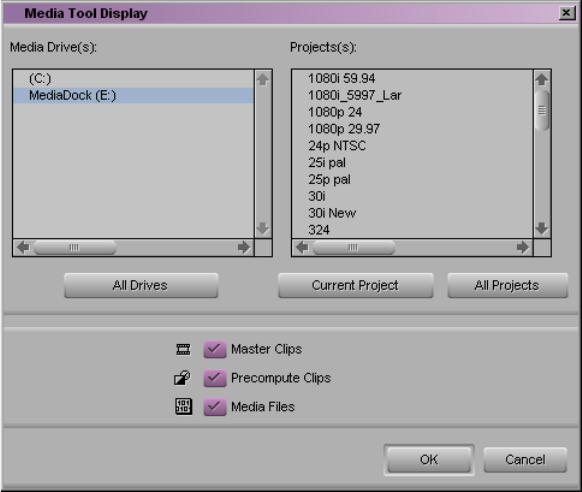The width and height of the screenshot is (582, 492).
Task: Confirm with the OK button
Action: pos(429,460)
